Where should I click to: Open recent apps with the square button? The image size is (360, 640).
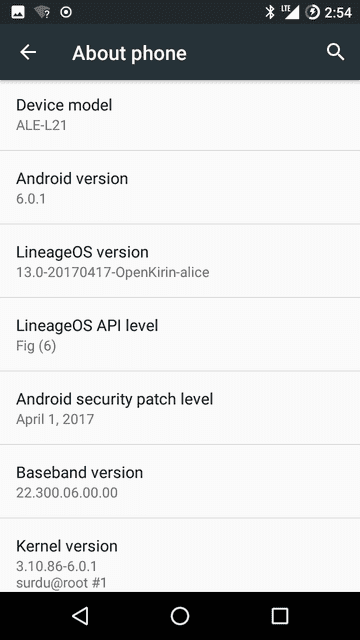pyautogui.click(x=280, y=616)
